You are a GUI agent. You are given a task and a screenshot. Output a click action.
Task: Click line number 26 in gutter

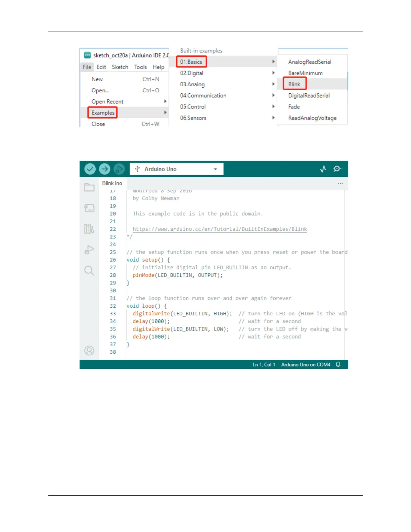[113, 260]
